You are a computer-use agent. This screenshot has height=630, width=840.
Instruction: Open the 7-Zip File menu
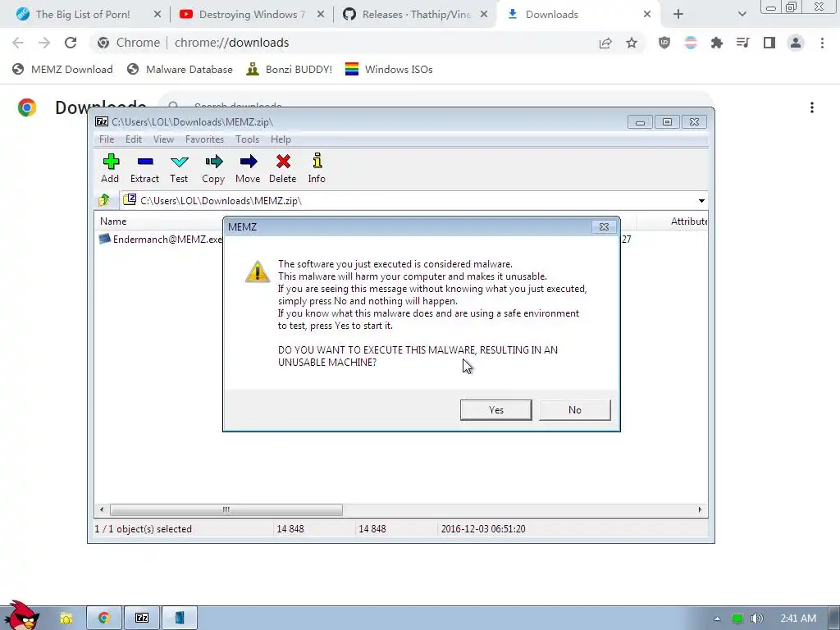(x=107, y=139)
